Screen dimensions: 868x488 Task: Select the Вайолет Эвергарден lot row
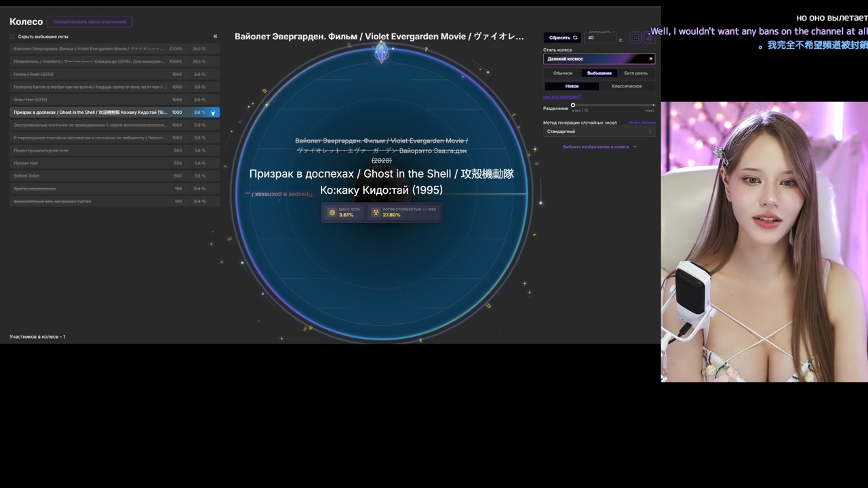115,49
